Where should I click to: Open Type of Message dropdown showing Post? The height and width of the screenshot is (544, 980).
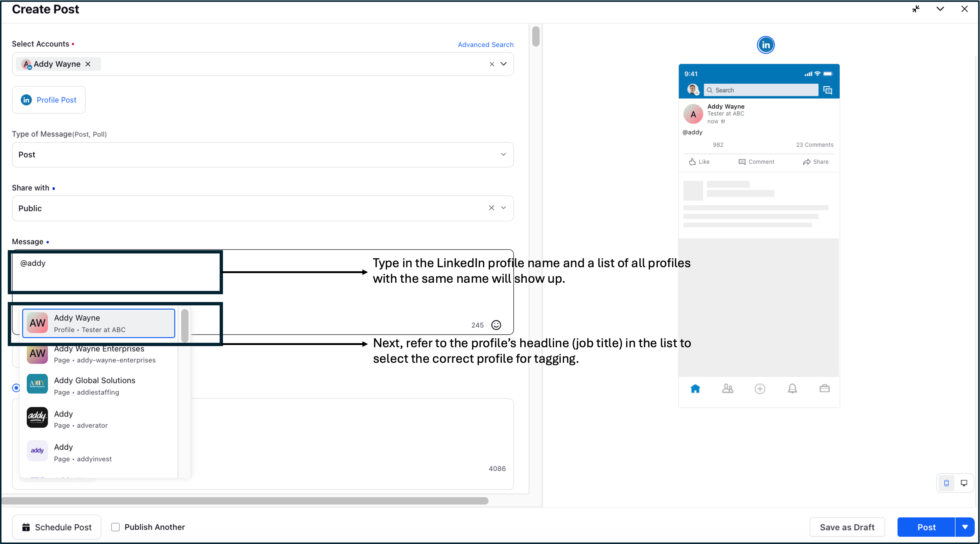pos(263,155)
